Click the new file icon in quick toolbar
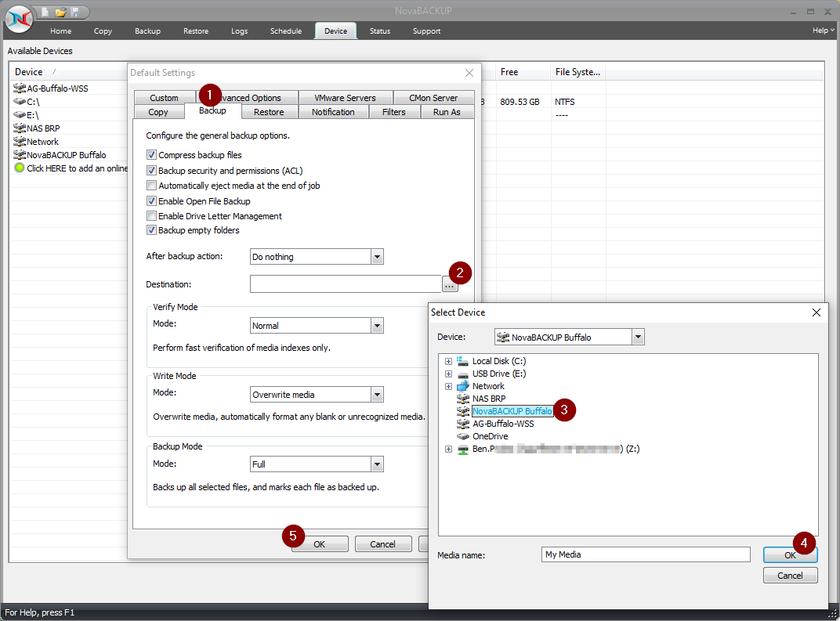This screenshot has height=621, width=840. pos(45,12)
